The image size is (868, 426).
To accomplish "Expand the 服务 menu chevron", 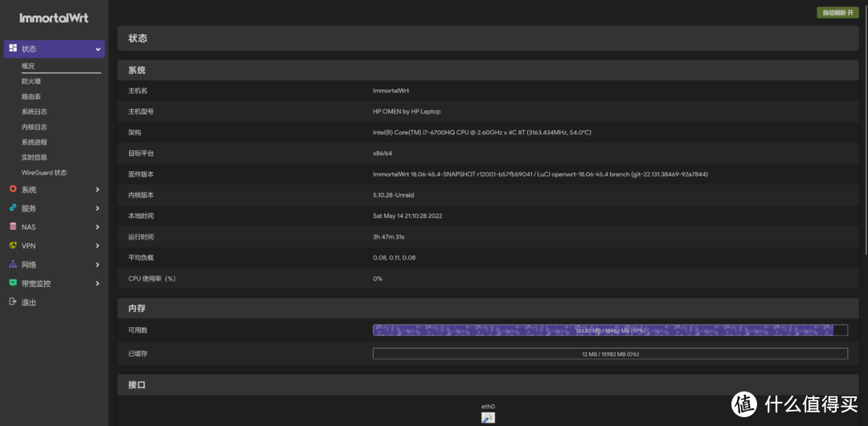I will tap(97, 208).
